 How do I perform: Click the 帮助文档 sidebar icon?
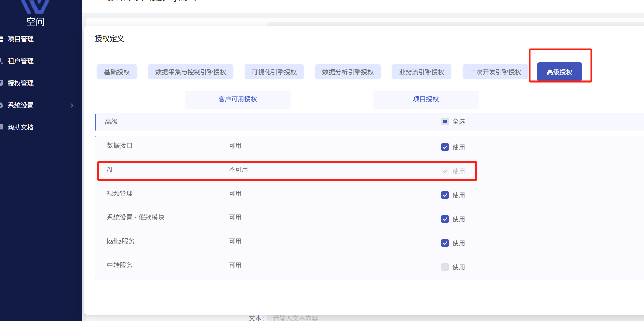pyautogui.click(x=1, y=127)
